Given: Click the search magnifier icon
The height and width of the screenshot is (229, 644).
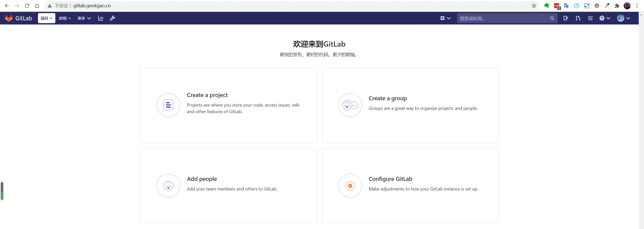Looking at the screenshot, I should (x=552, y=18).
